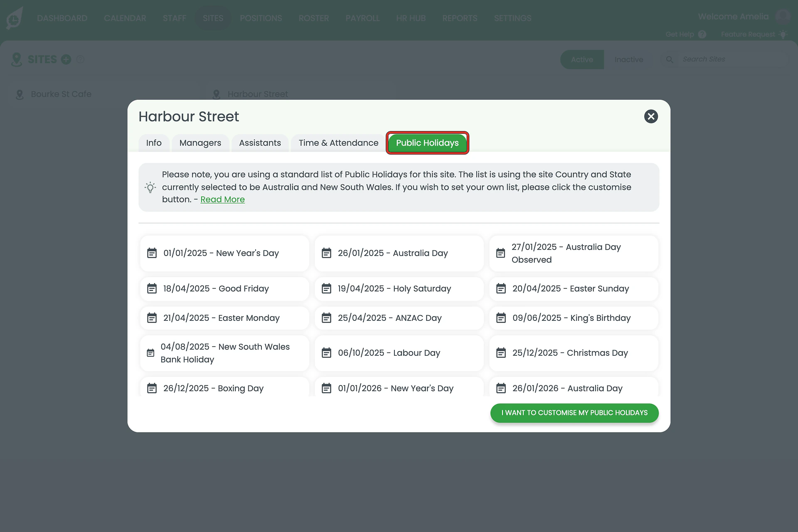Open the Sites navigation item
This screenshot has width=798, height=532.
213,18
